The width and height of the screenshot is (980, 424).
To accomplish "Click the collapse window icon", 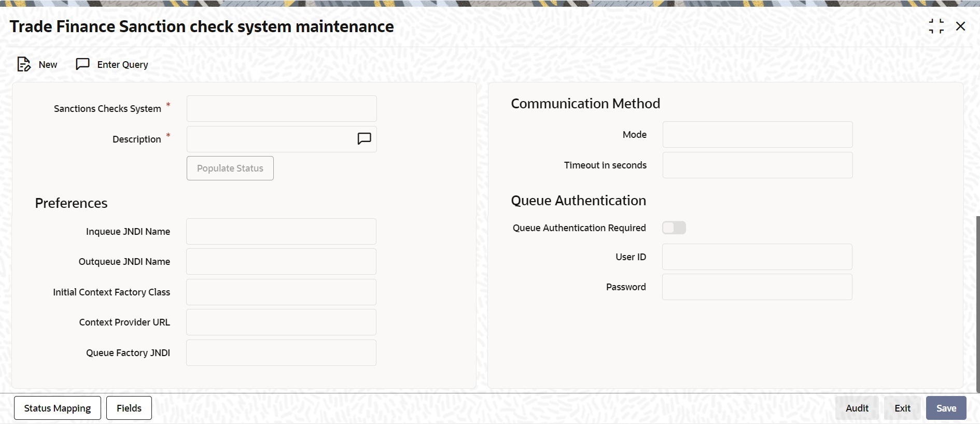I will click(x=936, y=26).
